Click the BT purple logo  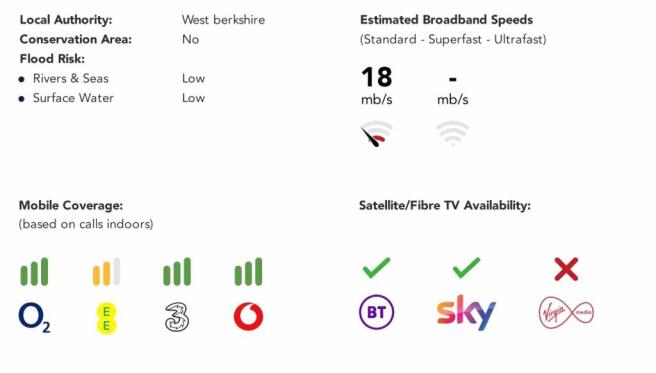click(377, 312)
